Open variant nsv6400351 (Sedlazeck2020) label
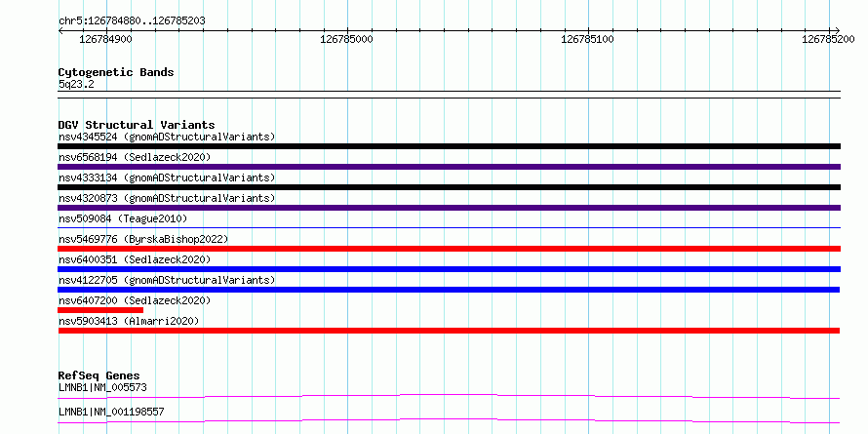 (x=135, y=259)
